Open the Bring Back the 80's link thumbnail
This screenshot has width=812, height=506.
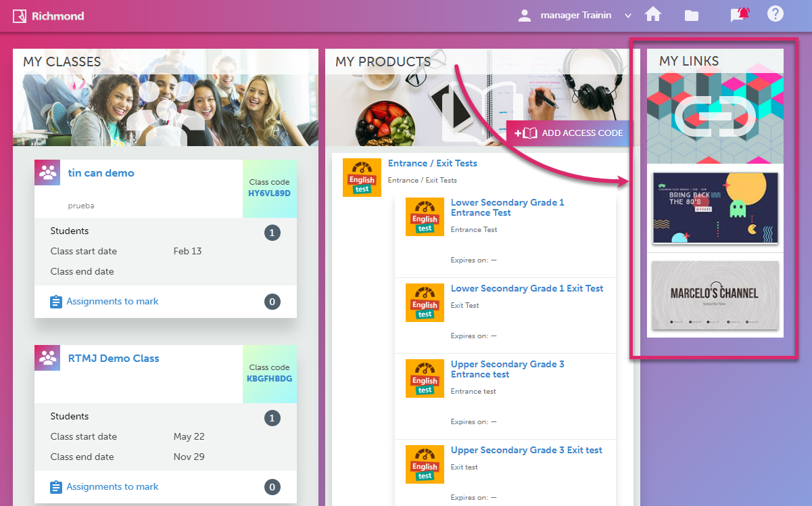tap(715, 208)
